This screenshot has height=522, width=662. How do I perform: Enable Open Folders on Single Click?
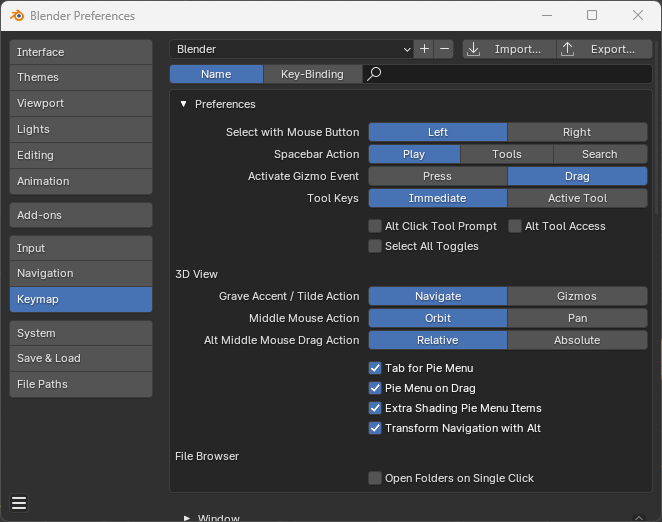pos(375,478)
